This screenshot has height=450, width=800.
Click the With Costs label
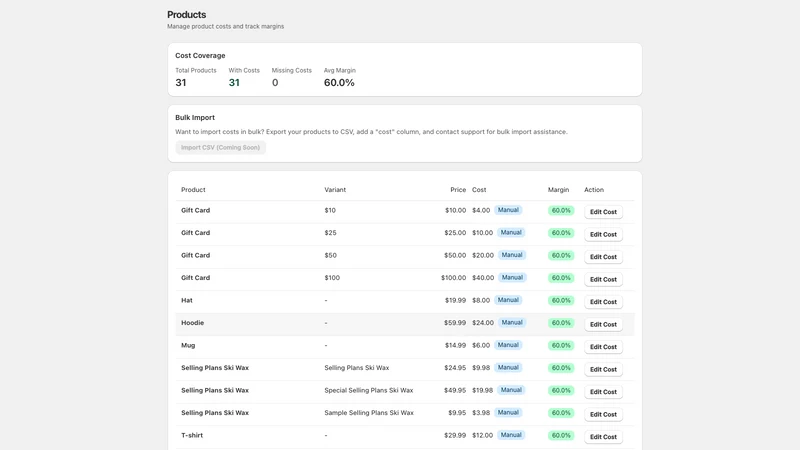pos(244,70)
